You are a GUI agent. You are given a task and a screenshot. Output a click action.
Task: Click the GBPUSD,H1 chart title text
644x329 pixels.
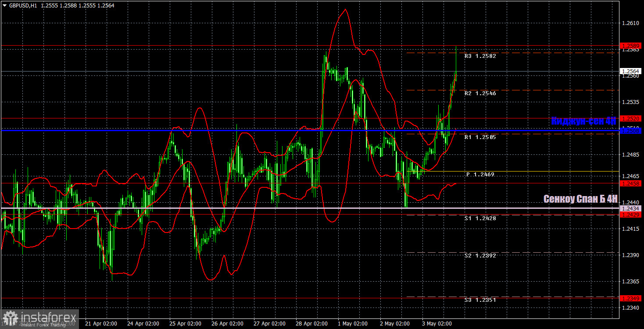click(23, 6)
